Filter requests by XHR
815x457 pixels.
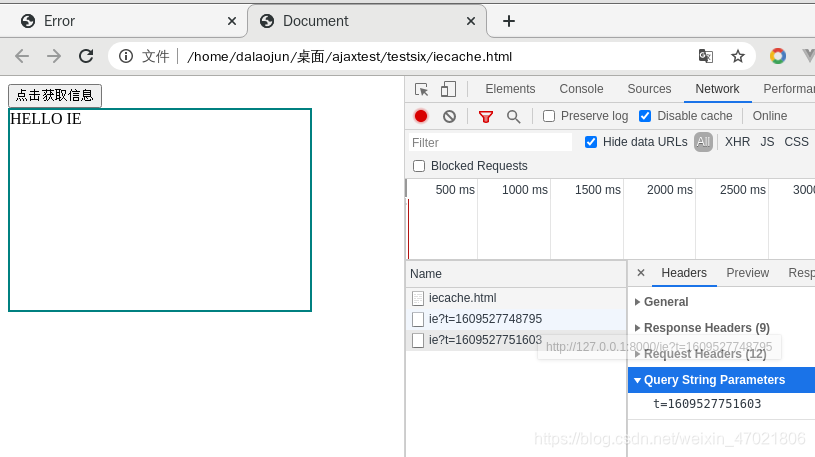pos(737,142)
